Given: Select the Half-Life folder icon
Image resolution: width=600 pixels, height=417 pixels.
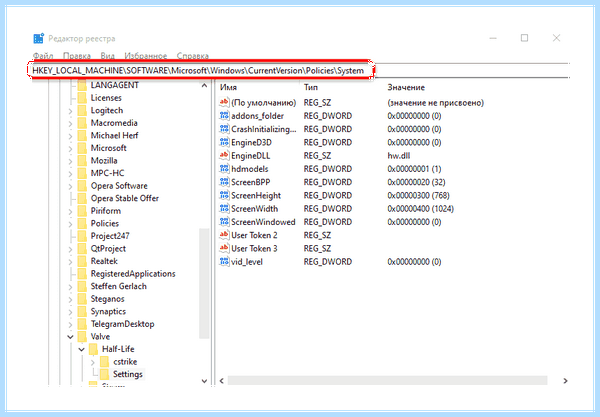Looking at the screenshot, I should 94,349.
